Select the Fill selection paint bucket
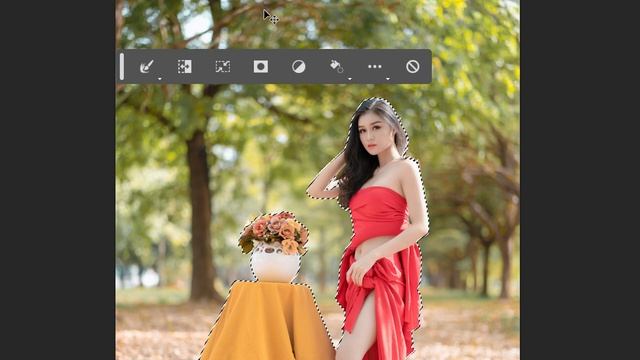 (336, 66)
